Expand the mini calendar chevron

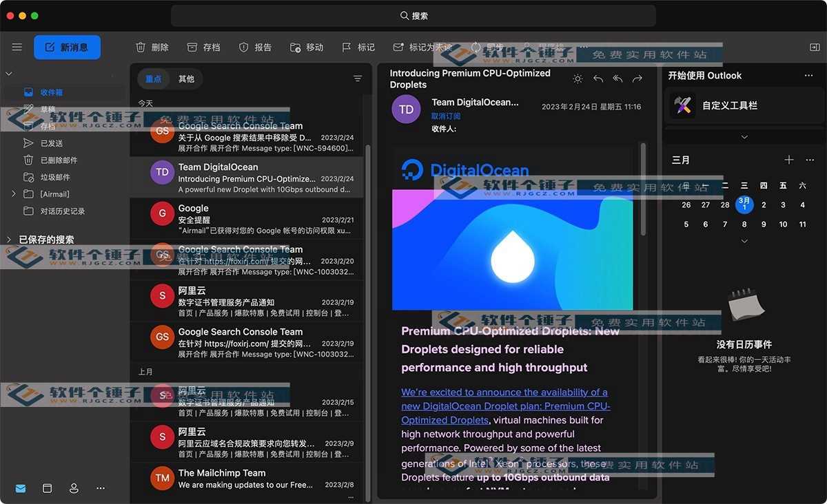click(744, 241)
